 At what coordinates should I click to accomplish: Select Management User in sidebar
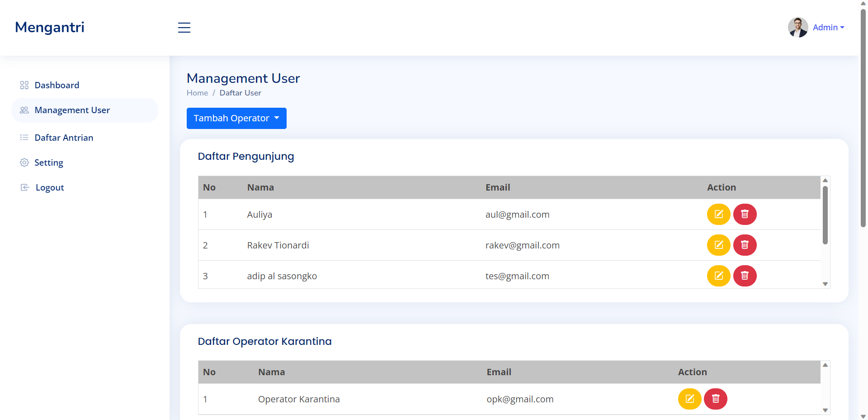pos(85,110)
